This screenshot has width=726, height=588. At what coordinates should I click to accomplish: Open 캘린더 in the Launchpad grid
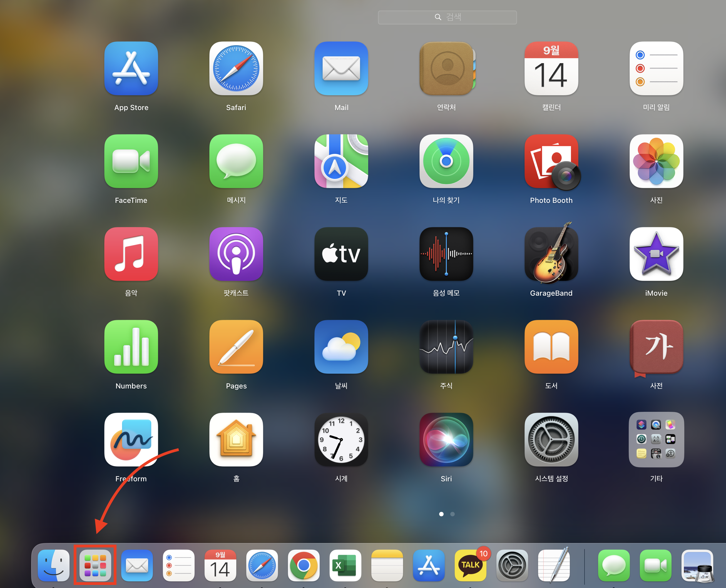pos(551,68)
